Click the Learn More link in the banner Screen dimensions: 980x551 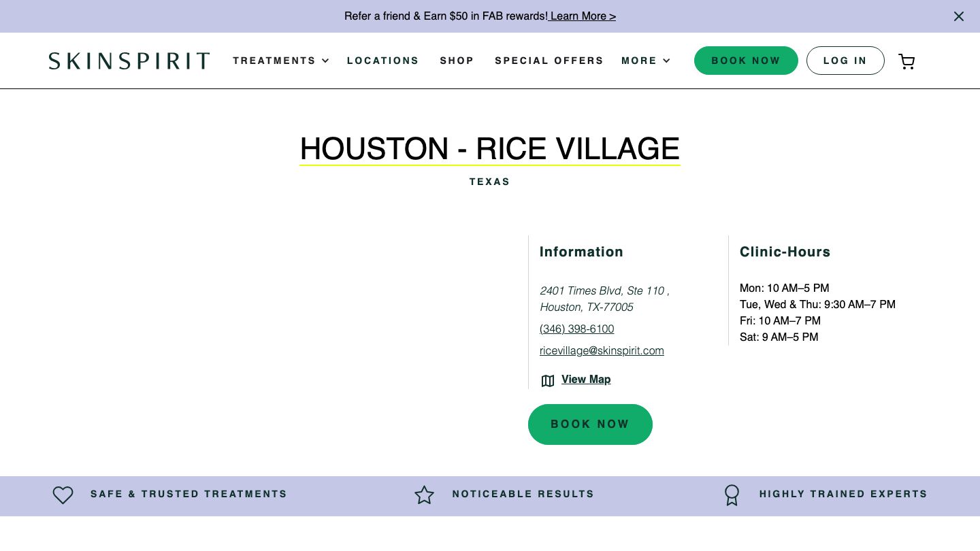click(x=581, y=16)
